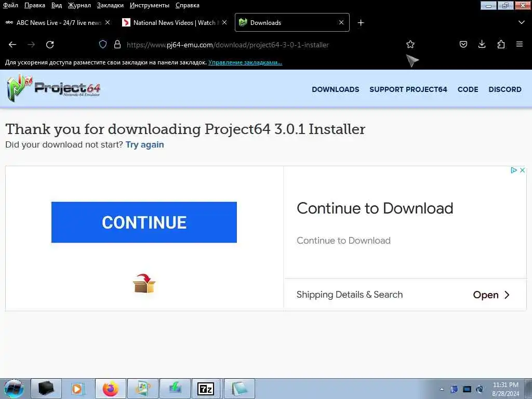The height and width of the screenshot is (399, 532).
Task: Launch the media player taskbar icon
Action: point(78,389)
